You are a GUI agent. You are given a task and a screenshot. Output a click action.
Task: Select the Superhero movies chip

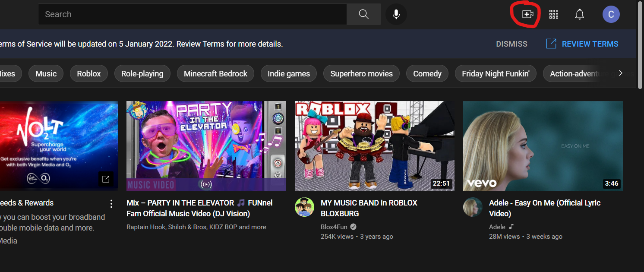pos(362,73)
